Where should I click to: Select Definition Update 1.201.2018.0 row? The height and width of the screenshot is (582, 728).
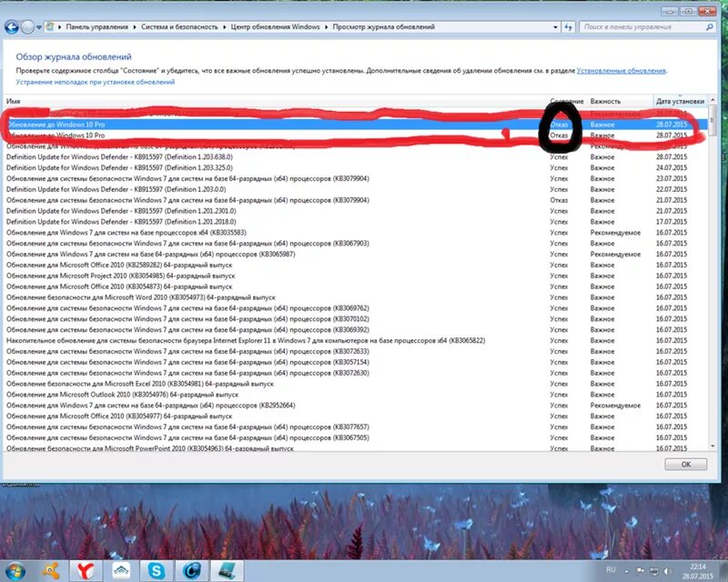356,222
